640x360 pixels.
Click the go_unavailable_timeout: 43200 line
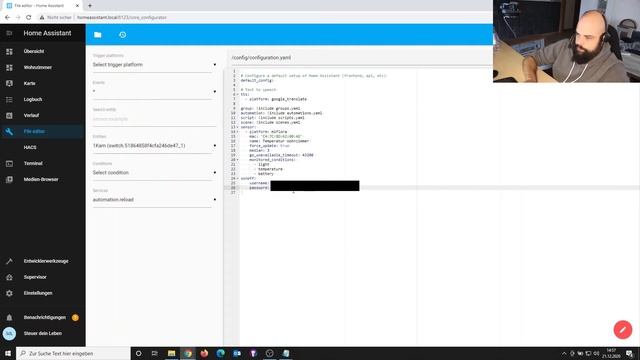point(281,155)
